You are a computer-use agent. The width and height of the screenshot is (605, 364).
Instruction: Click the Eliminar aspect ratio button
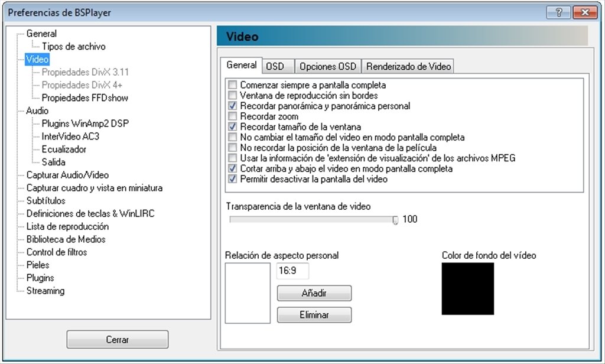coord(314,315)
